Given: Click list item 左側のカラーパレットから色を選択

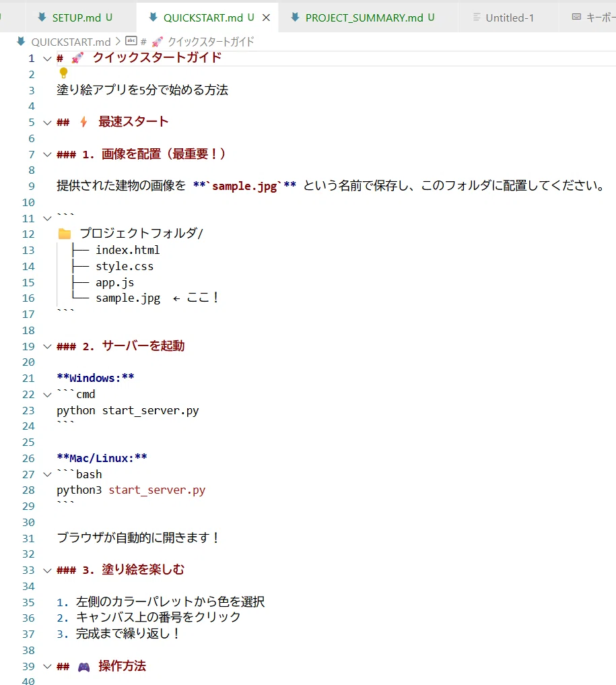Looking at the screenshot, I should click(x=170, y=602).
